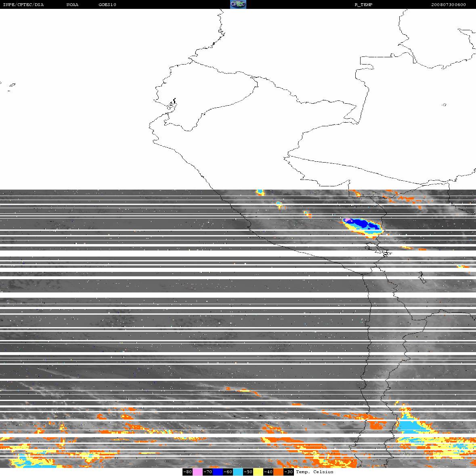Viewport: 476px width, 476px height.
Task: Click the INPE/CPTEC/DSA header text
Action: point(23,4)
